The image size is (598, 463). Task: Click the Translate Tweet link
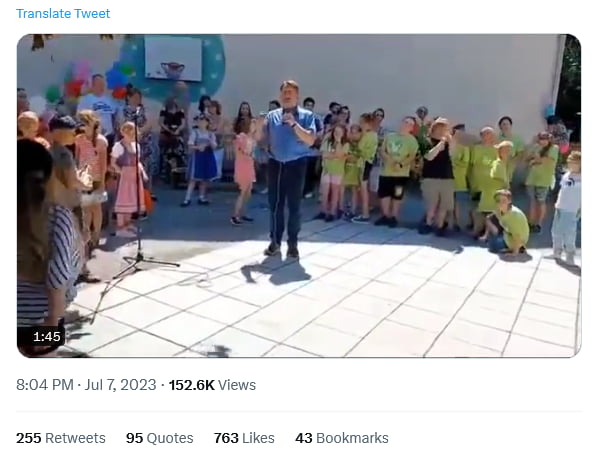point(63,14)
